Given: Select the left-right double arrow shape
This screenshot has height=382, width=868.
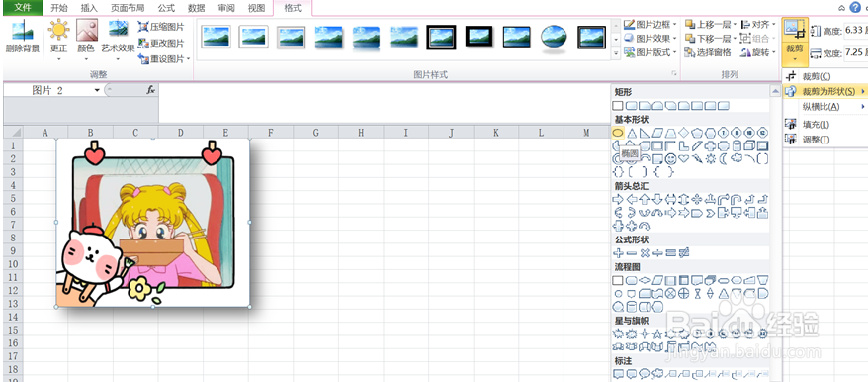Looking at the screenshot, I should (671, 199).
